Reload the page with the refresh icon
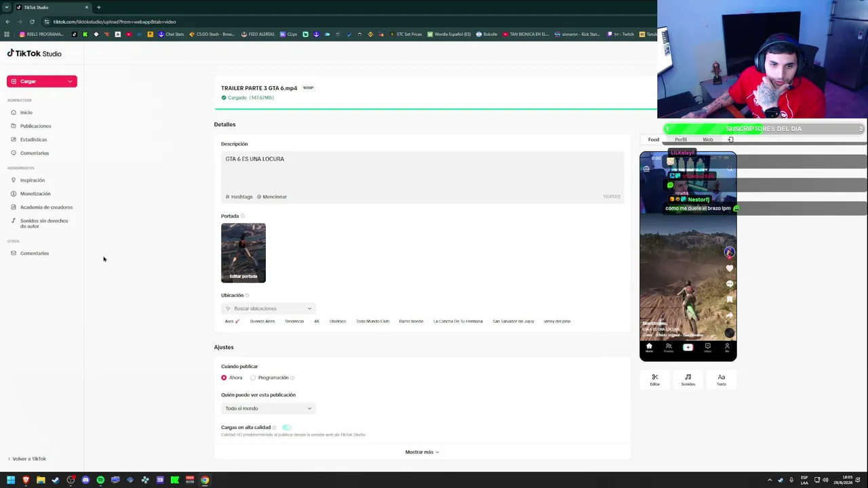This screenshot has height=488, width=868. 32,22
